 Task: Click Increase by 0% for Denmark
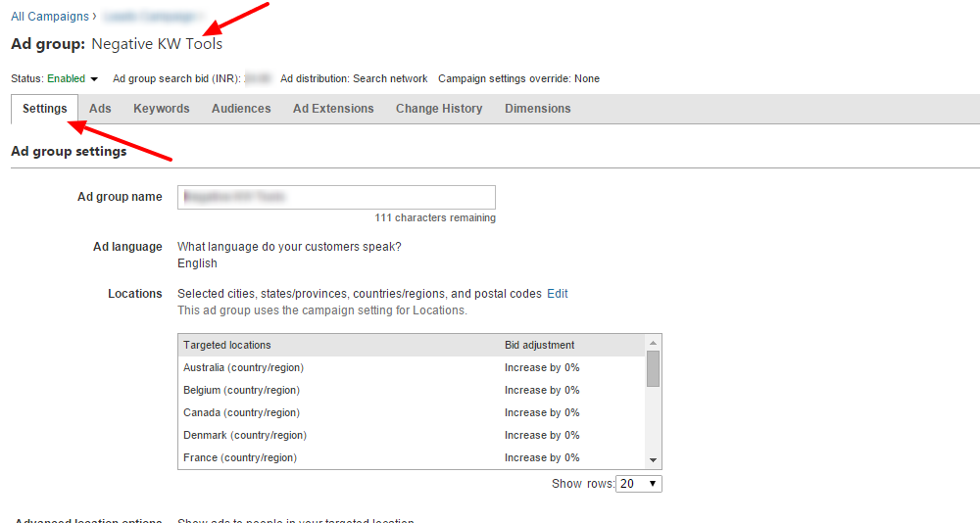pos(542,435)
